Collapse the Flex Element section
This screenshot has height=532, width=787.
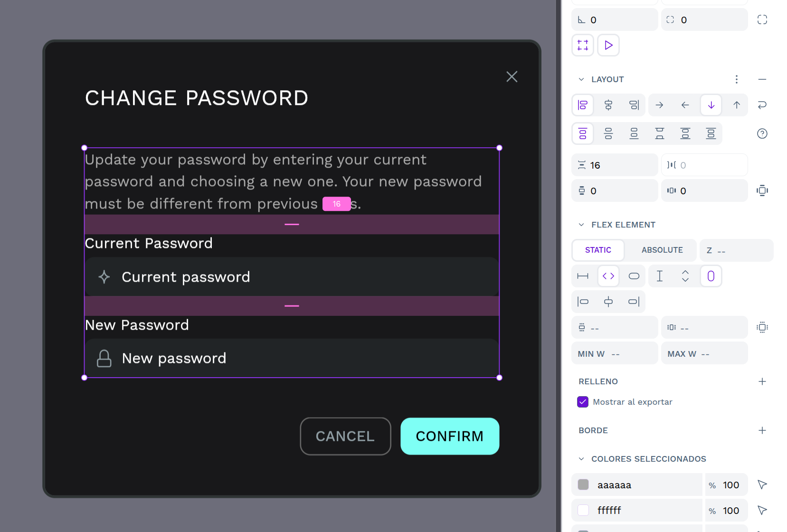tap(581, 225)
